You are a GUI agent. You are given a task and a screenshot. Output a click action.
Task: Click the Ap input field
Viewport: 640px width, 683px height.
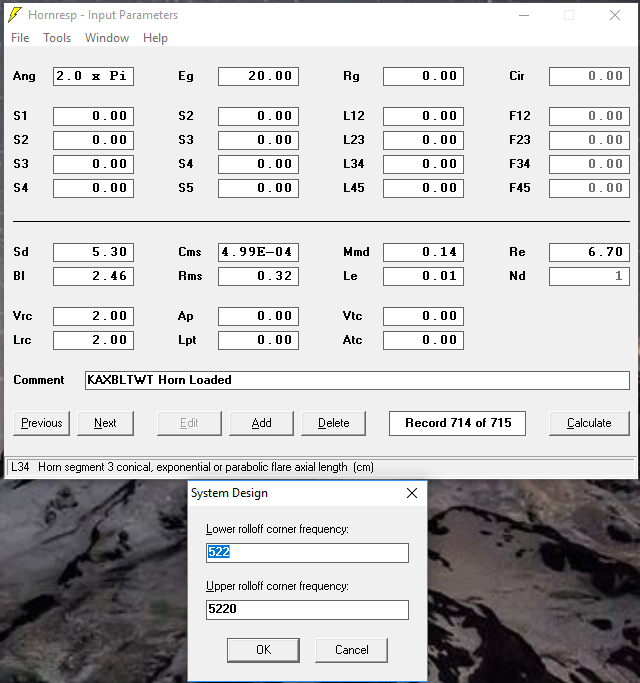[x=258, y=316]
